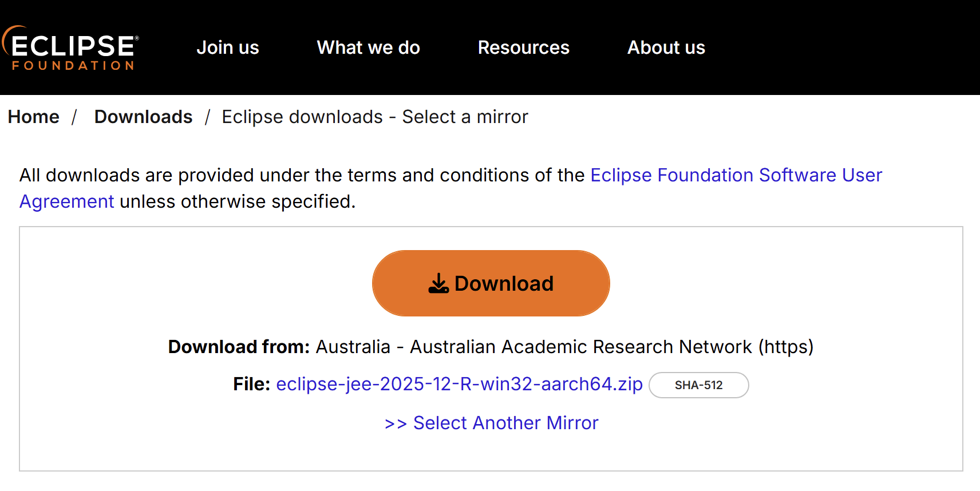Screen dimensions: 980x491
Task: Download the eclipse-jee-2025-12-R-win32-aarch64.zip file link
Action: [459, 384]
